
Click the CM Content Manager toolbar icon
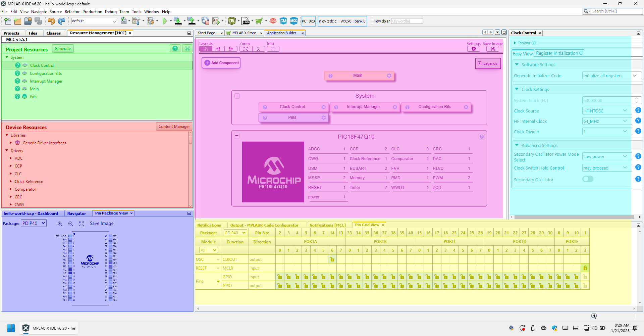click(x=283, y=21)
